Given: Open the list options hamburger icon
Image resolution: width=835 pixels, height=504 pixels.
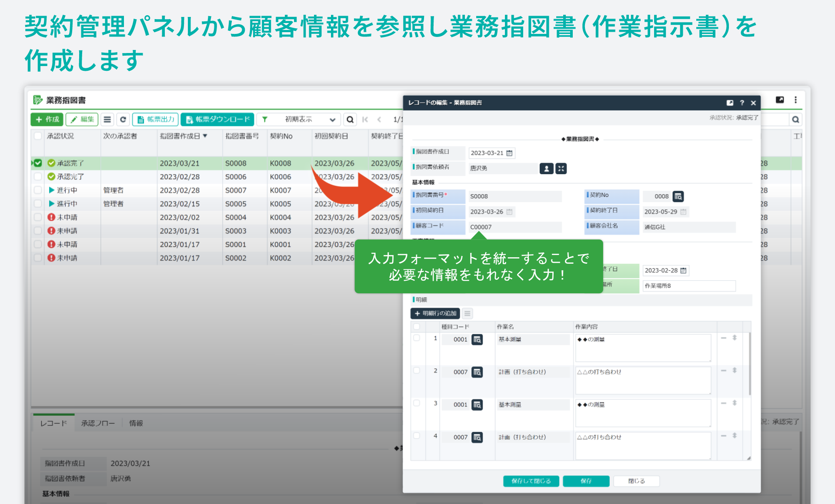Looking at the screenshot, I should pyautogui.click(x=107, y=119).
